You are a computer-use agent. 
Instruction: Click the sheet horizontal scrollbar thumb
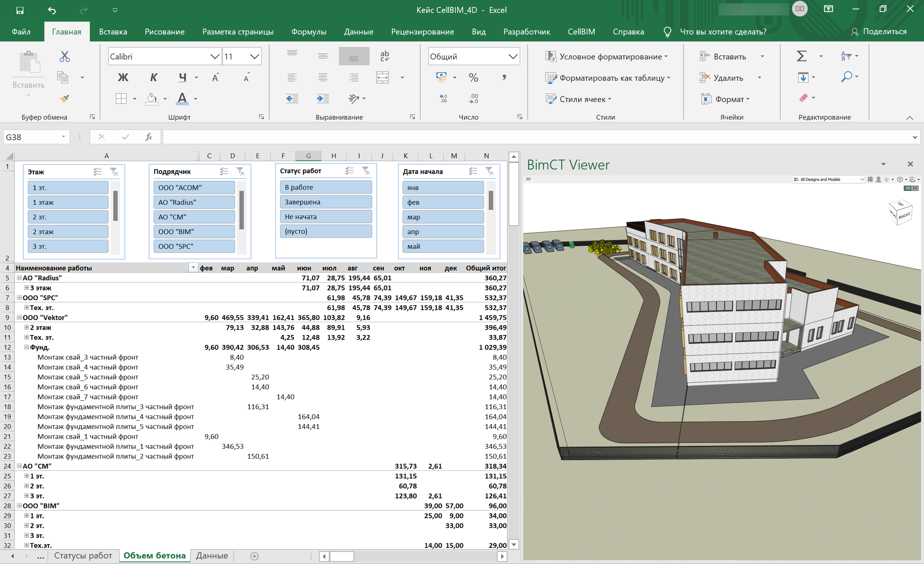click(x=342, y=556)
